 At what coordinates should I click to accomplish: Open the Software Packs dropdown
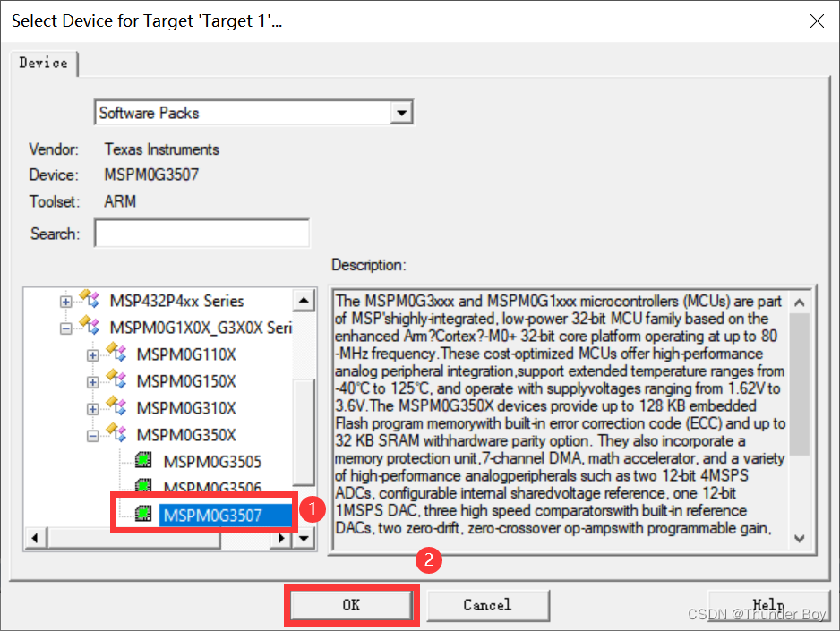click(x=401, y=113)
